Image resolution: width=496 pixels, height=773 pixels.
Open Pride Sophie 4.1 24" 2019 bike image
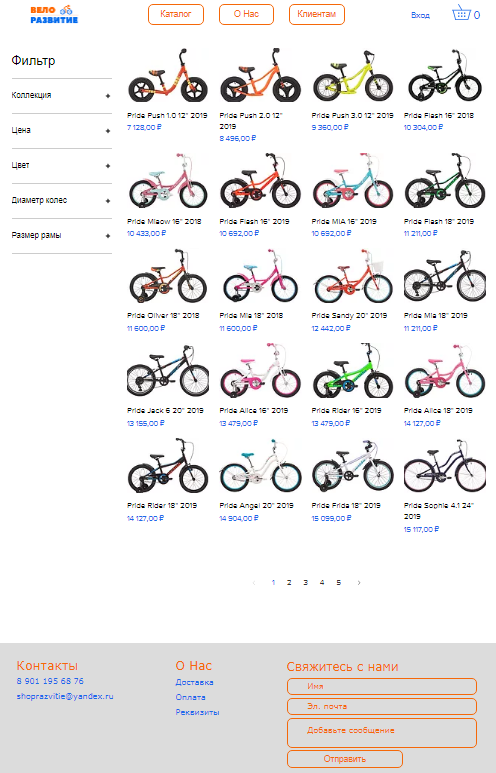(445, 466)
